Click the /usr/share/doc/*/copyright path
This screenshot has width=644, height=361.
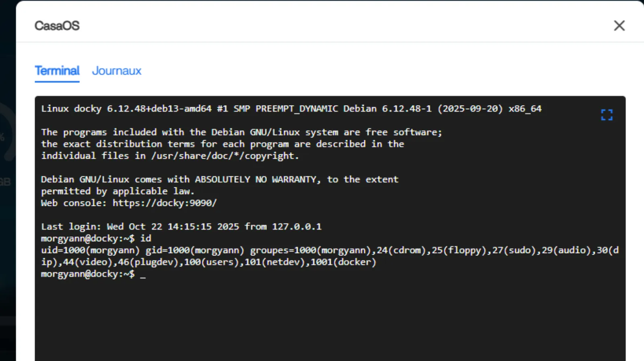(225, 156)
